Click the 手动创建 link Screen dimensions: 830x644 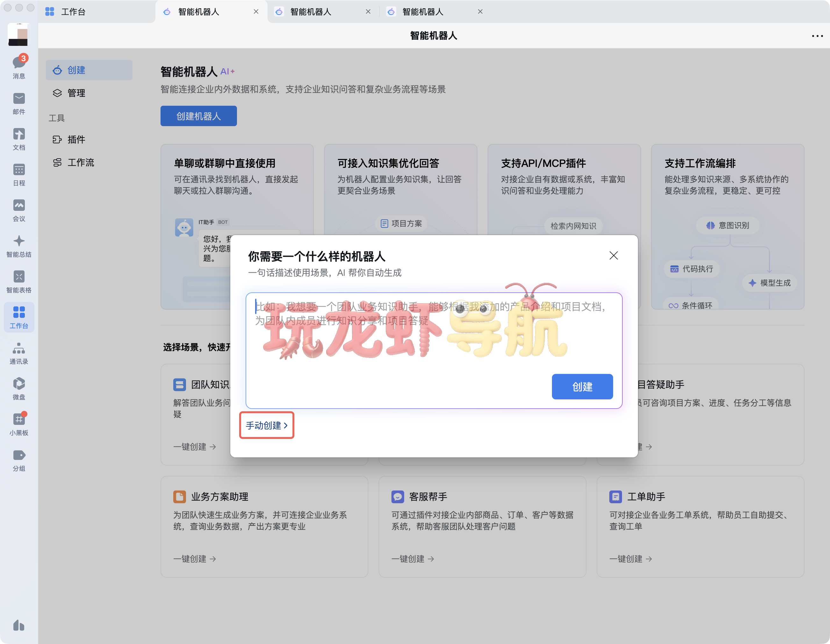[x=266, y=425]
